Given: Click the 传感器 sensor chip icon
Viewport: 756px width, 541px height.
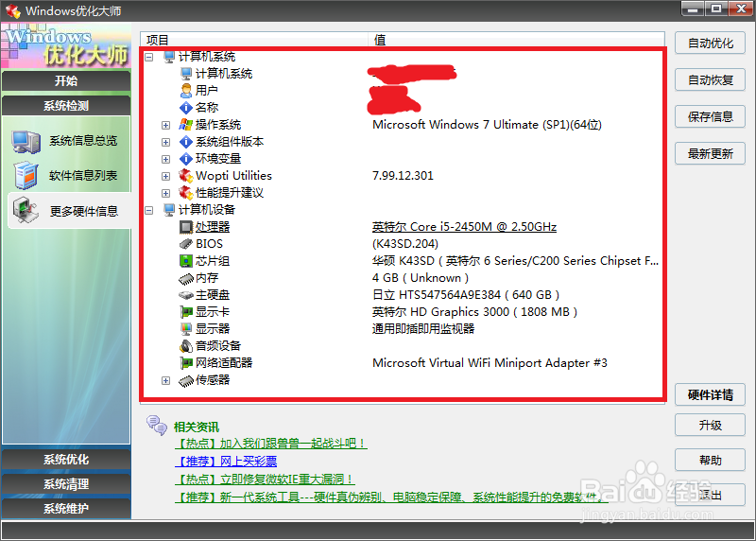Looking at the screenshot, I should [186, 381].
